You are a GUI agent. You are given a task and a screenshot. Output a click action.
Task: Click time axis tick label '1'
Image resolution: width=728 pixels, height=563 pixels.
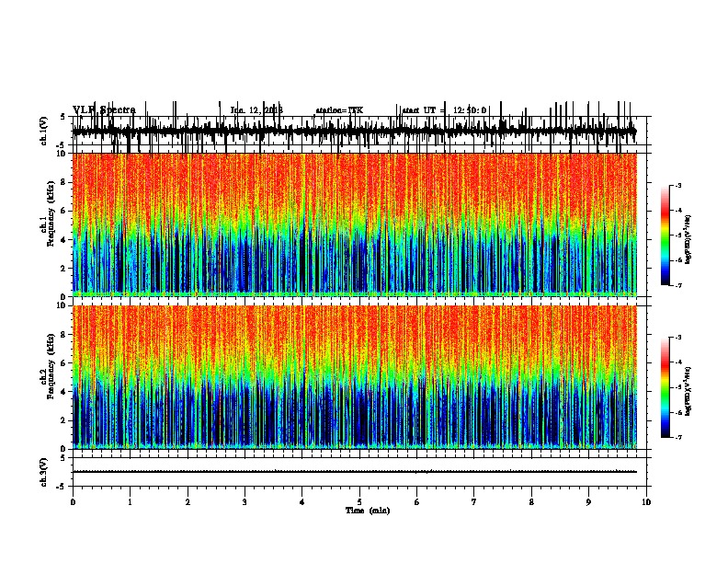pos(131,502)
